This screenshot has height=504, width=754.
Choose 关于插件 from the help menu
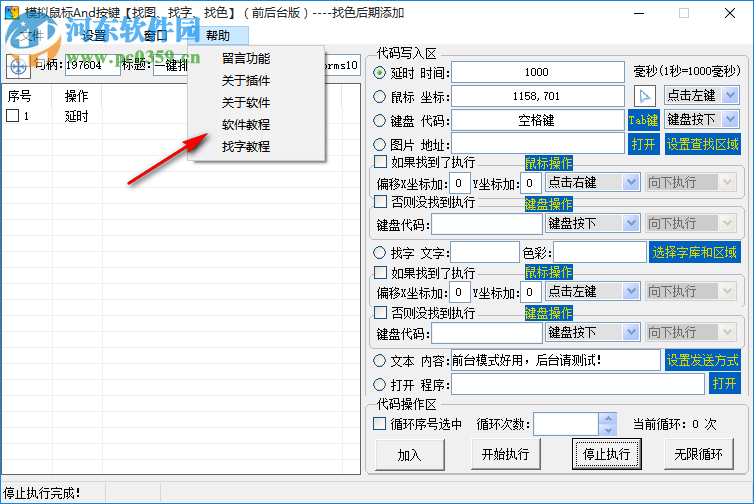point(246,80)
